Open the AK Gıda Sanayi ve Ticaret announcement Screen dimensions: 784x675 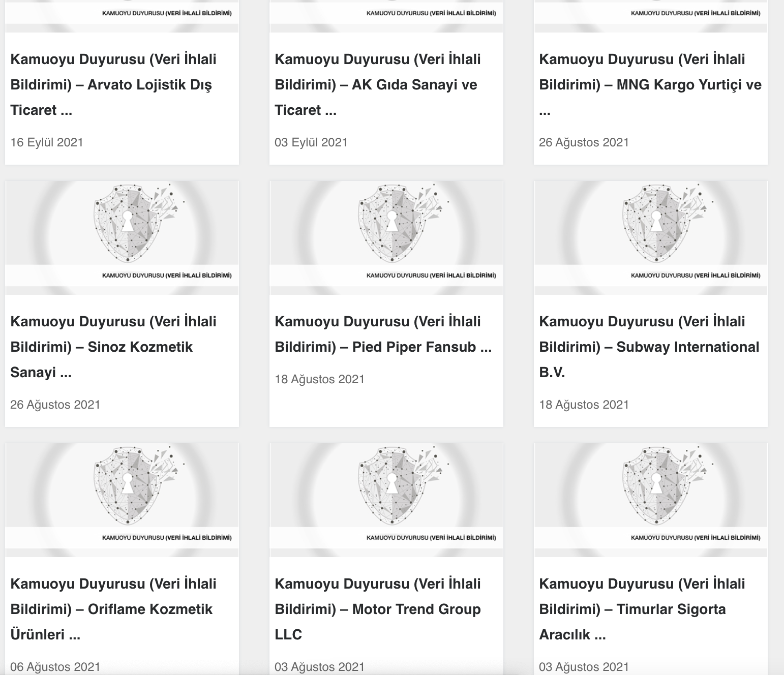377,84
